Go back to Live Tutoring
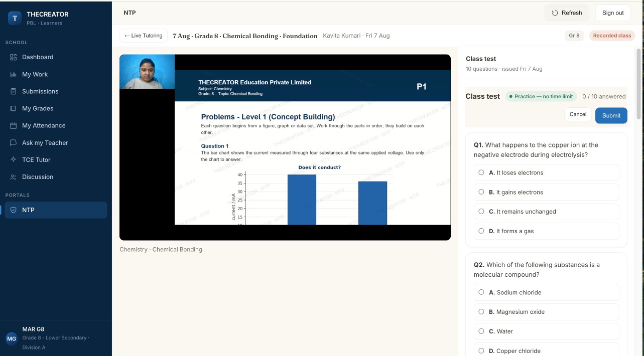 (x=144, y=36)
